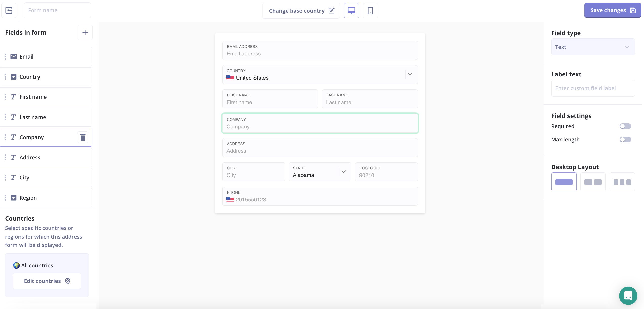644x309 pixels.
Task: Click the Last name preview field
Action: click(x=370, y=99)
